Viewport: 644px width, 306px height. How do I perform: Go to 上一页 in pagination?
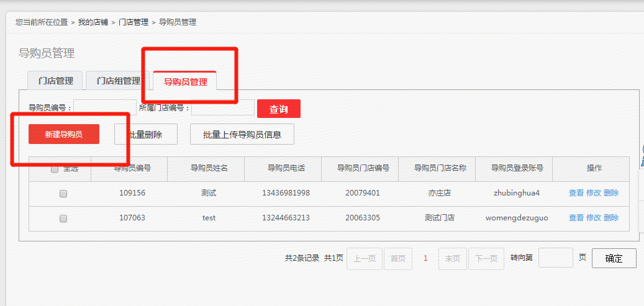(x=365, y=258)
